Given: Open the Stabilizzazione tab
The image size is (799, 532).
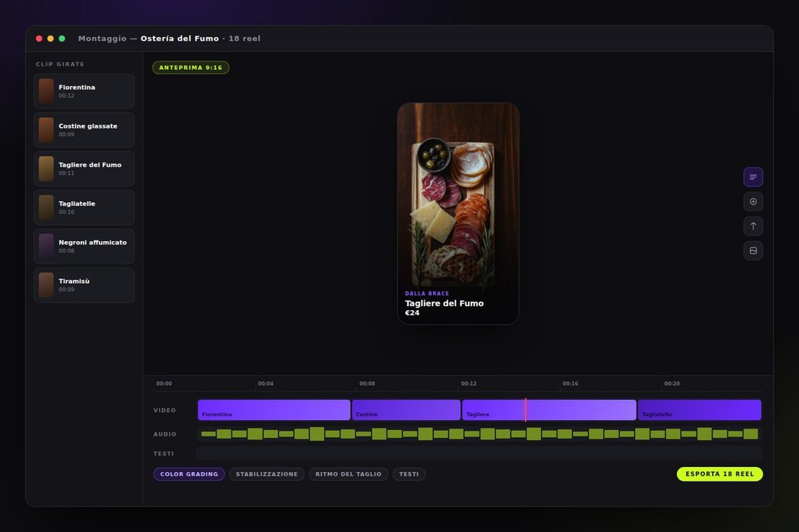Looking at the screenshot, I should tap(267, 474).
